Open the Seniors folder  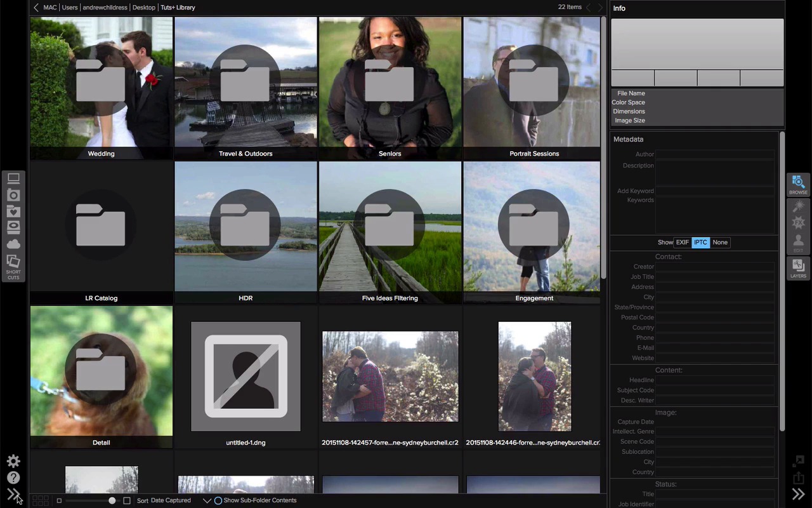click(x=390, y=88)
